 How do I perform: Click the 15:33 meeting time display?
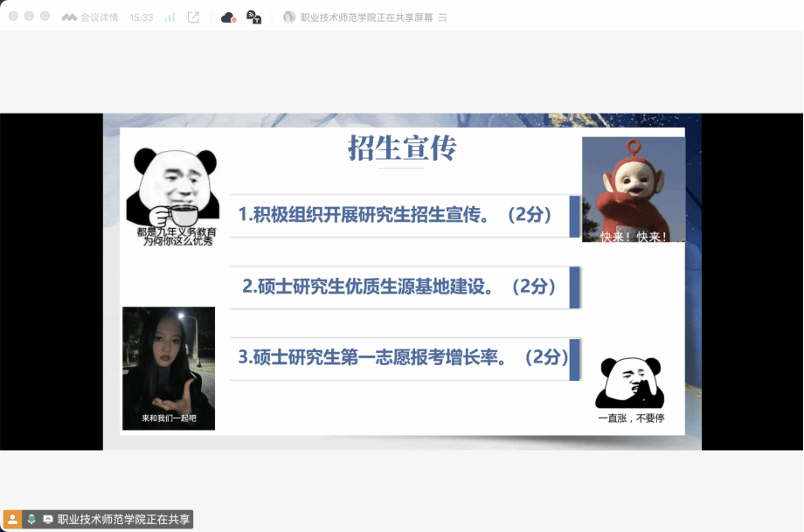pyautogui.click(x=142, y=17)
